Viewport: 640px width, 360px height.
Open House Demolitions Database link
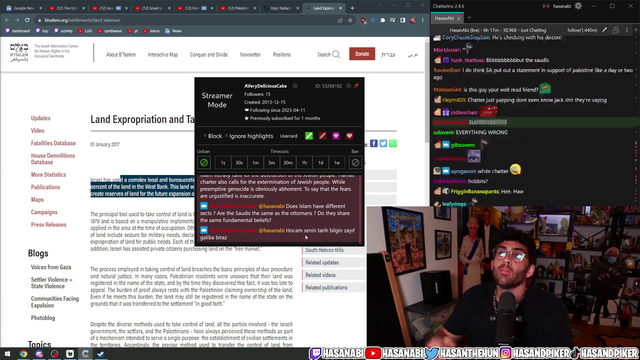point(53,159)
